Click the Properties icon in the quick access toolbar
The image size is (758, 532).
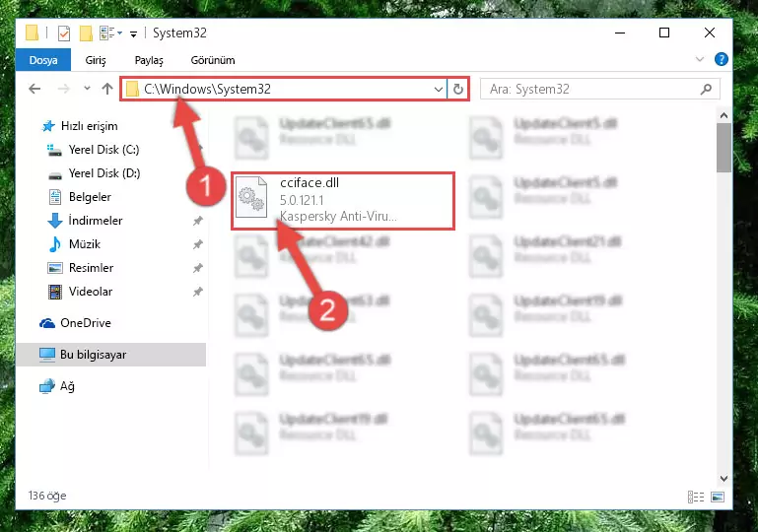click(x=63, y=33)
